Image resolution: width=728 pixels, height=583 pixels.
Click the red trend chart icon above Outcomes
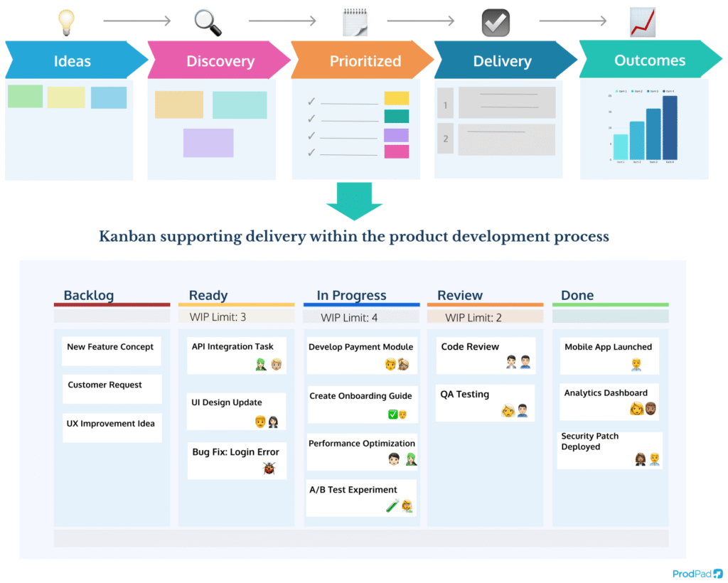pos(643,22)
